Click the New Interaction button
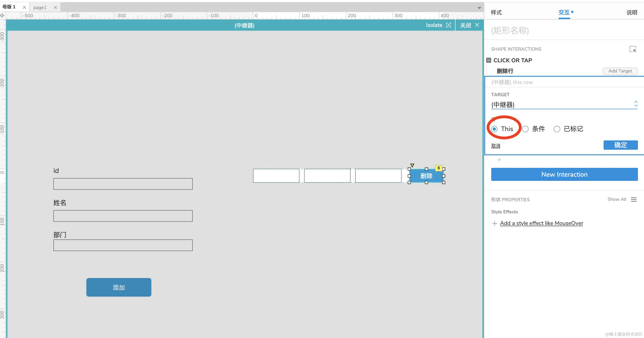Image resolution: width=644 pixels, height=338 pixels. click(564, 175)
